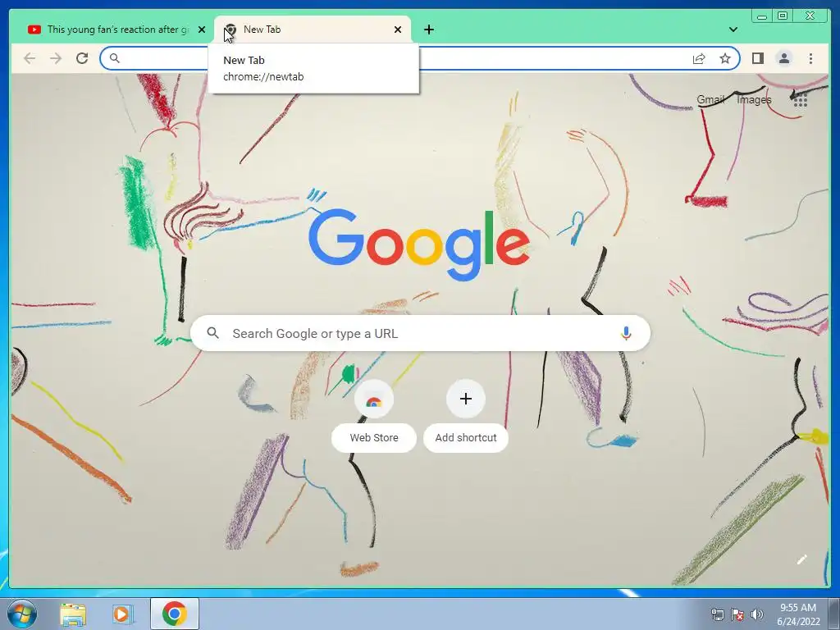Screen dimensions: 840x630
Task: Close the YouTube tab
Action: click(x=202, y=30)
